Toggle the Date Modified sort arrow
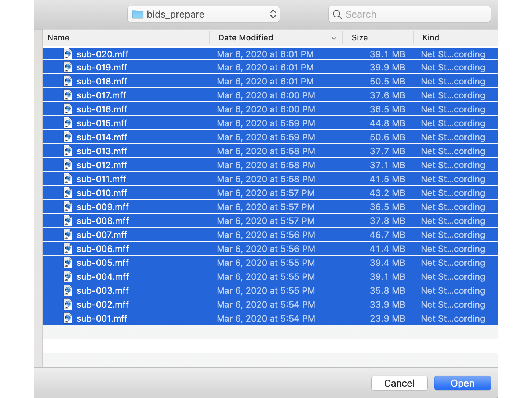The width and height of the screenshot is (532, 398). [x=334, y=38]
